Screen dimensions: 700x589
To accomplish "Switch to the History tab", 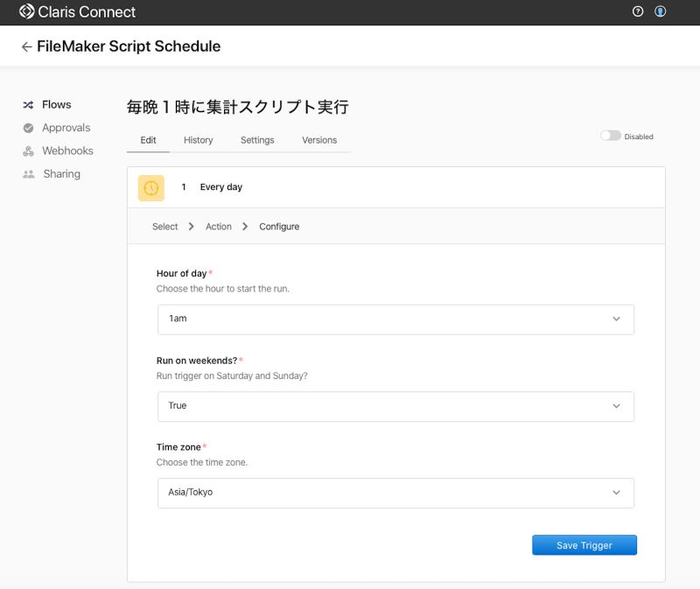I will click(199, 140).
